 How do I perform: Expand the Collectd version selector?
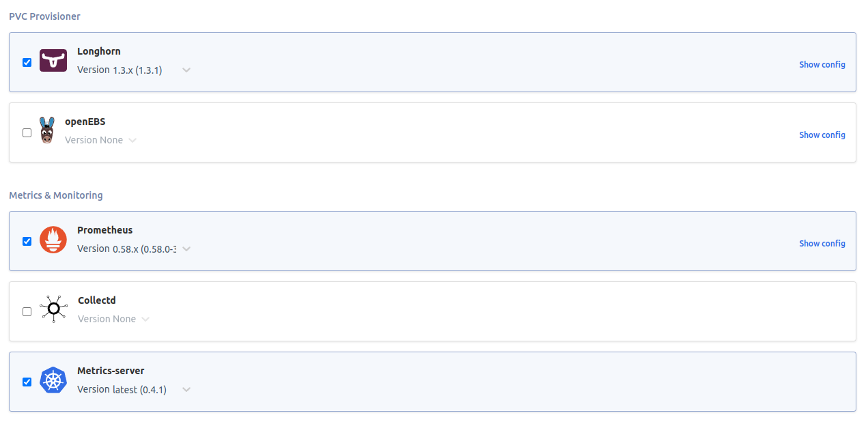click(x=145, y=319)
